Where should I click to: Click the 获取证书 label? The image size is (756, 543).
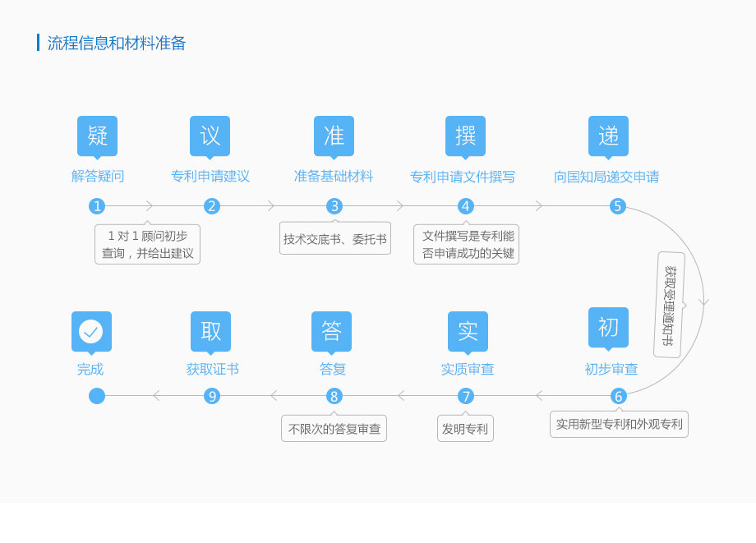click(x=213, y=369)
